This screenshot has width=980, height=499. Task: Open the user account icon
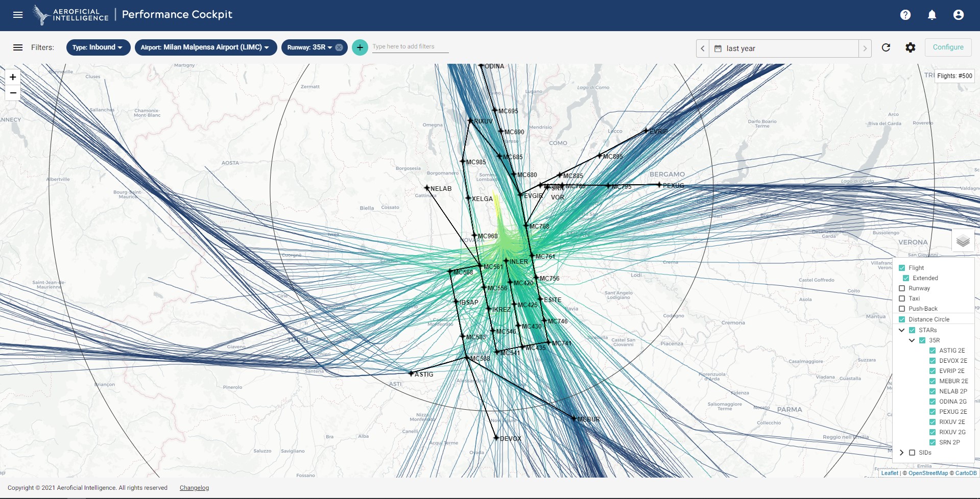959,15
